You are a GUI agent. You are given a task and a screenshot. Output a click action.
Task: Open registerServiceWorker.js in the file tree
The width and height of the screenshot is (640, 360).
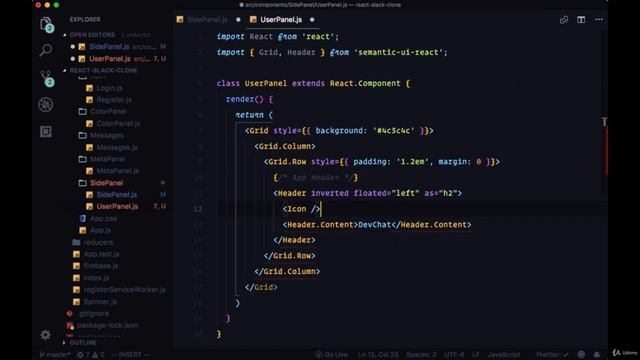[124, 290]
